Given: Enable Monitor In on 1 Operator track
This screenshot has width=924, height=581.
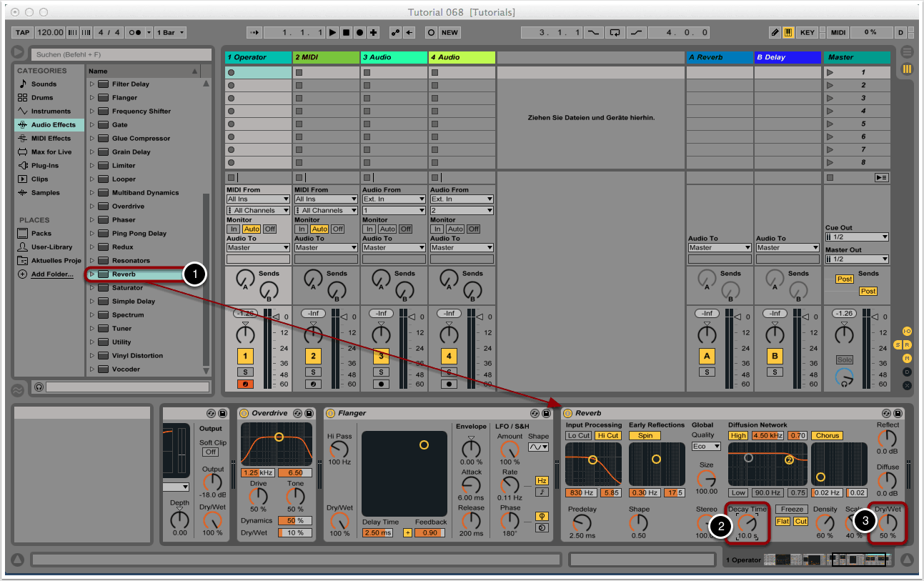Looking at the screenshot, I should 234,229.
